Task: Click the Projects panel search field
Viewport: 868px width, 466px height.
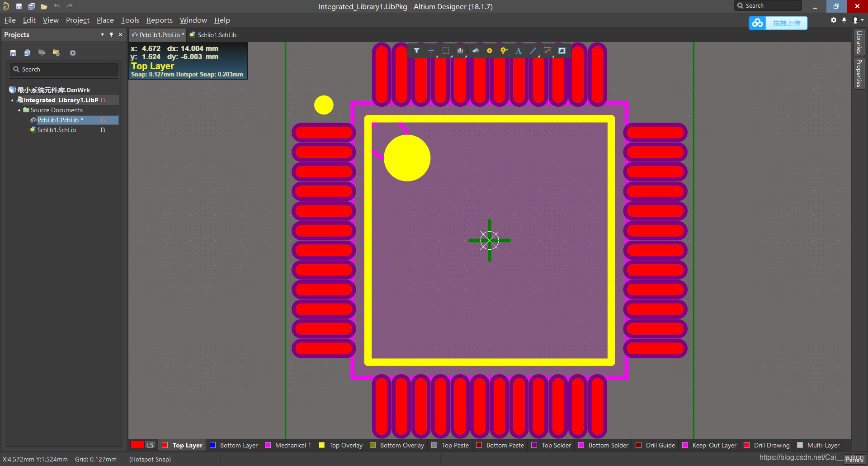Action: click(x=64, y=69)
